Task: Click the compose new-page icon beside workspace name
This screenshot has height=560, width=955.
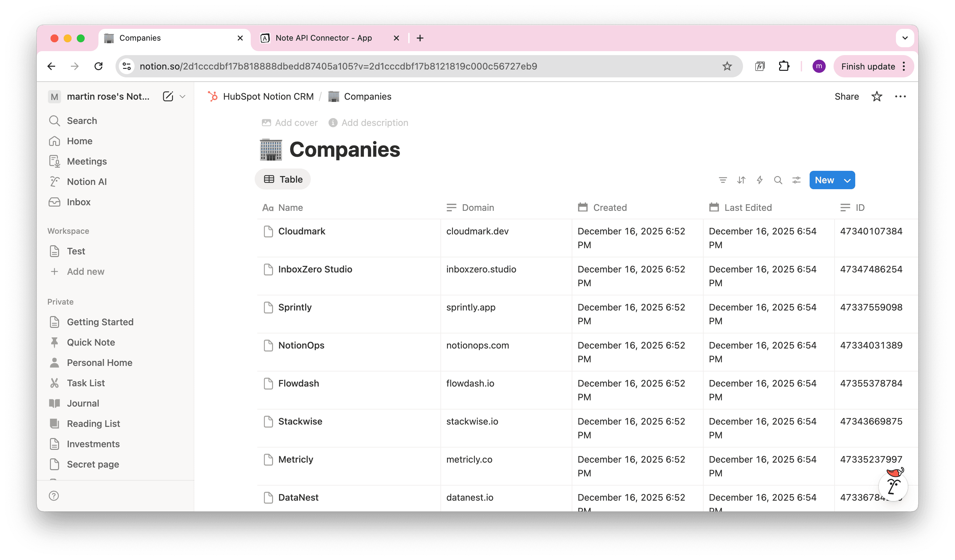Action: coord(168,96)
